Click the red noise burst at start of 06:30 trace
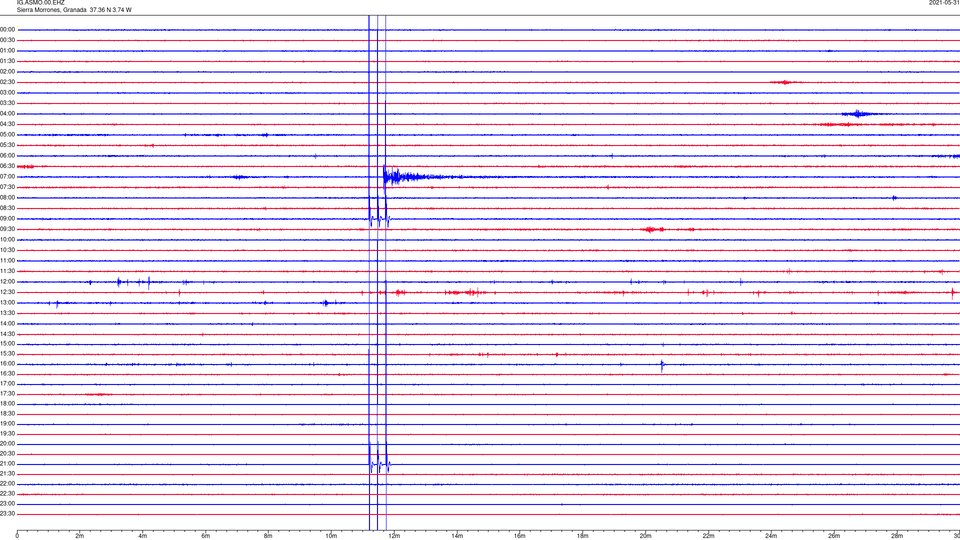 coord(26,167)
